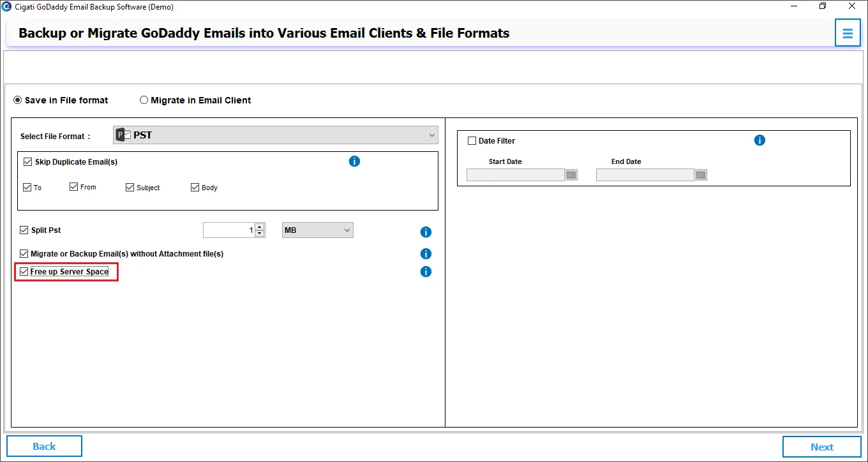
Task: Toggle Skip Duplicate Email(s) checkbox
Action: click(27, 162)
